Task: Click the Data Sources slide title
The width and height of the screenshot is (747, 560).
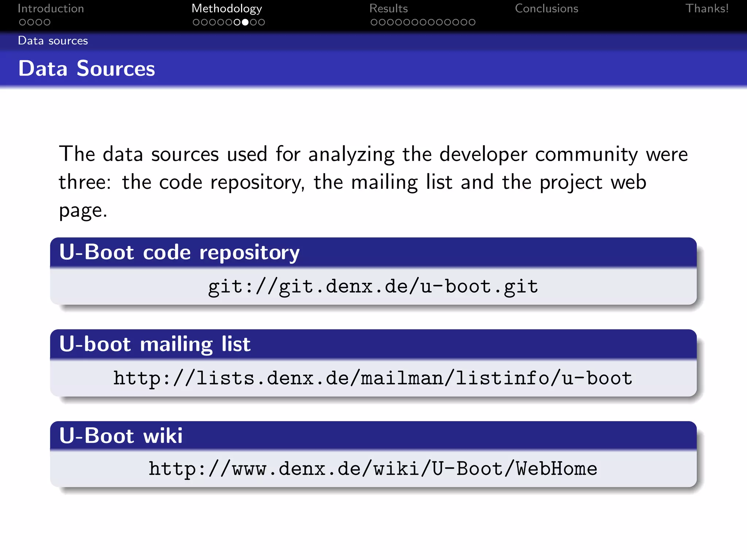Action: [x=86, y=69]
